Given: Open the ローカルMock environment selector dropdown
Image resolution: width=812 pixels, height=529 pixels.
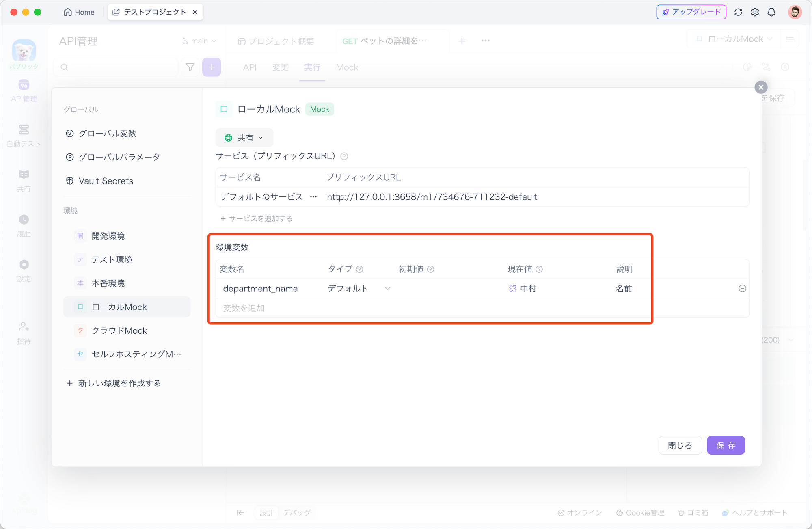Looking at the screenshot, I should (x=734, y=39).
